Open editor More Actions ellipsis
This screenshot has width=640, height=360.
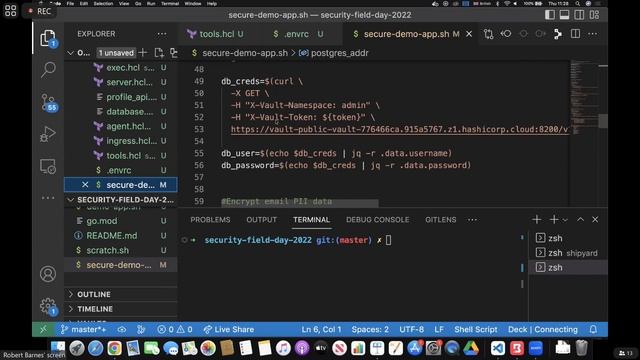pyautogui.click(x=593, y=34)
